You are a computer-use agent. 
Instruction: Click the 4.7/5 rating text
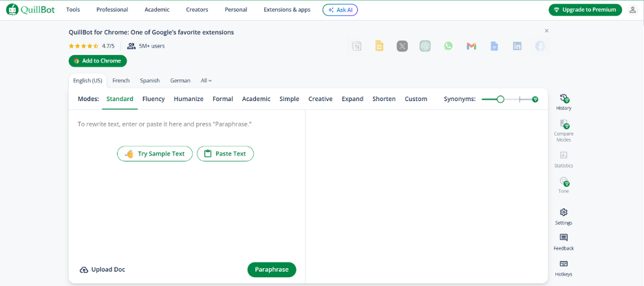108,46
